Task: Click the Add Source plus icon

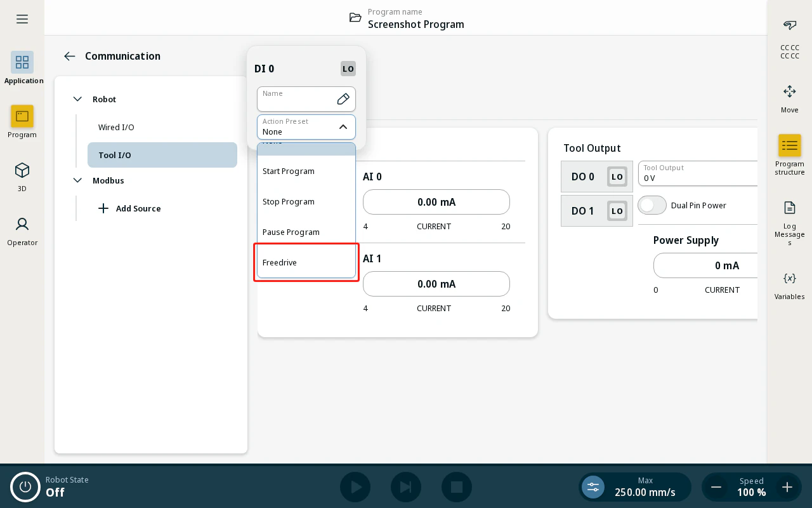Action: 103,208
